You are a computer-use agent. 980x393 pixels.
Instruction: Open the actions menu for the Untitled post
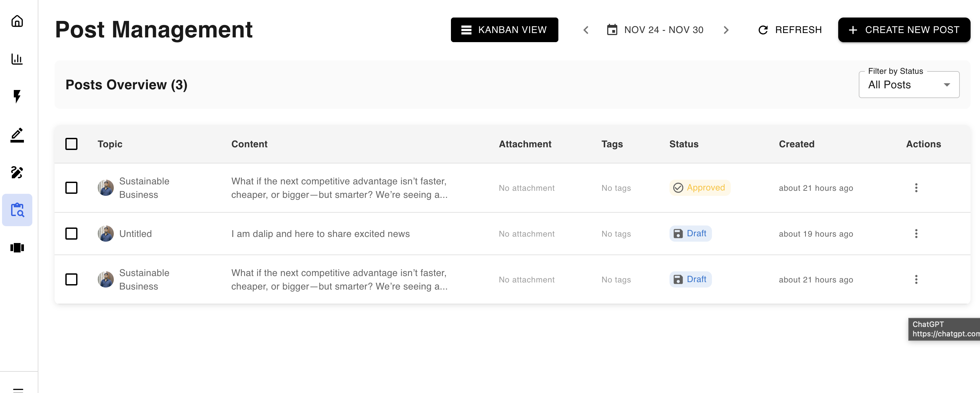pos(916,234)
